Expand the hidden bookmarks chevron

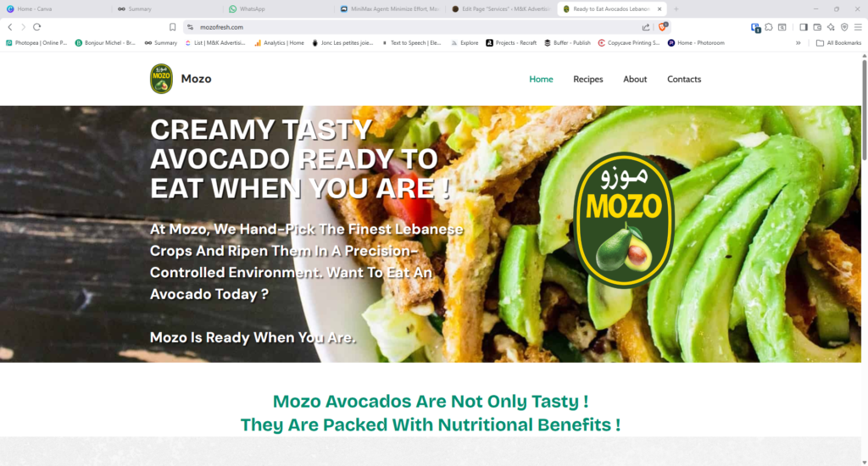click(798, 42)
